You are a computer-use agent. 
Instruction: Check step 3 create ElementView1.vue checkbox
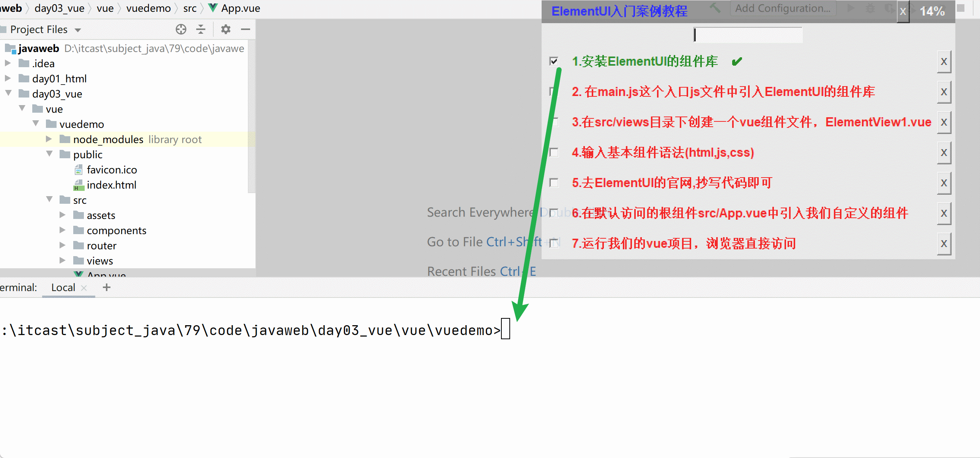(x=554, y=122)
